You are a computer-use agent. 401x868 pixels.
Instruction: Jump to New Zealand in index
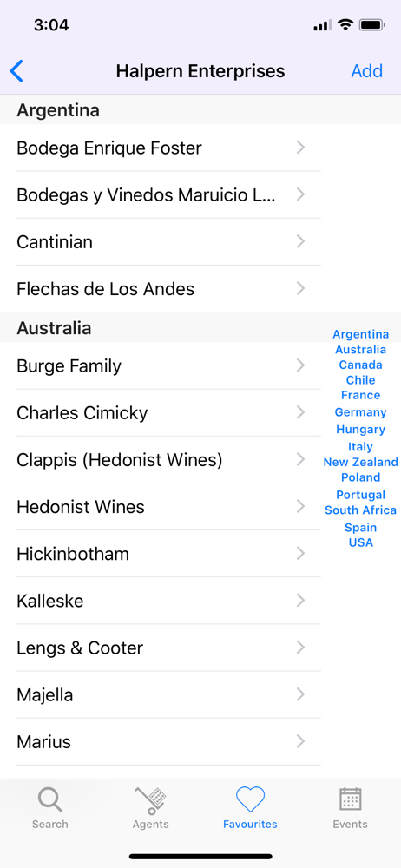360,463
